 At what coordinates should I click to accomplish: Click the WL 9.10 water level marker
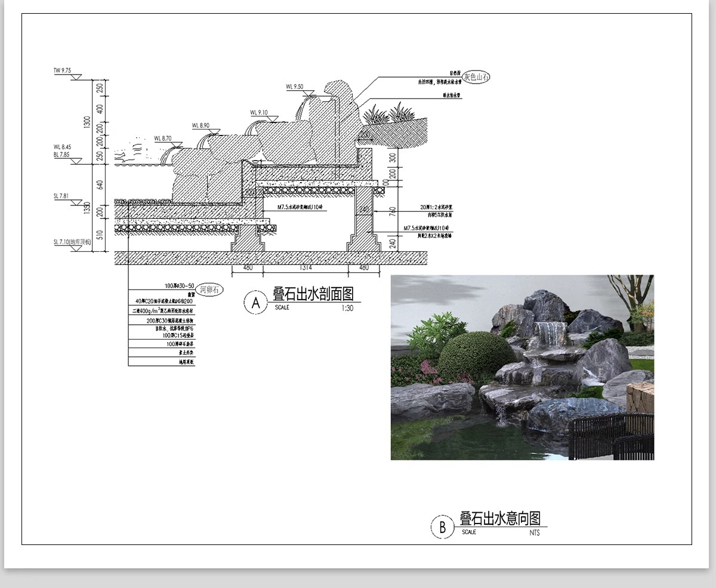click(259, 112)
